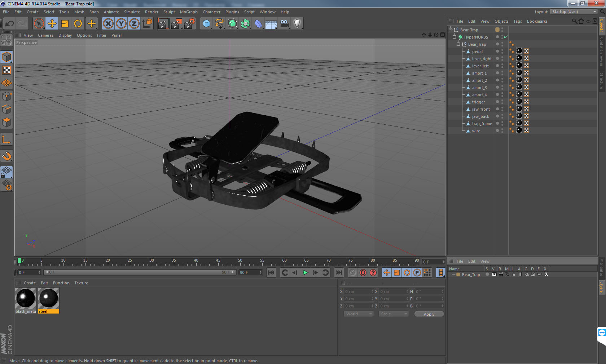Switch to Texture mode icon
The width and height of the screenshot is (606, 364).
[7, 70]
